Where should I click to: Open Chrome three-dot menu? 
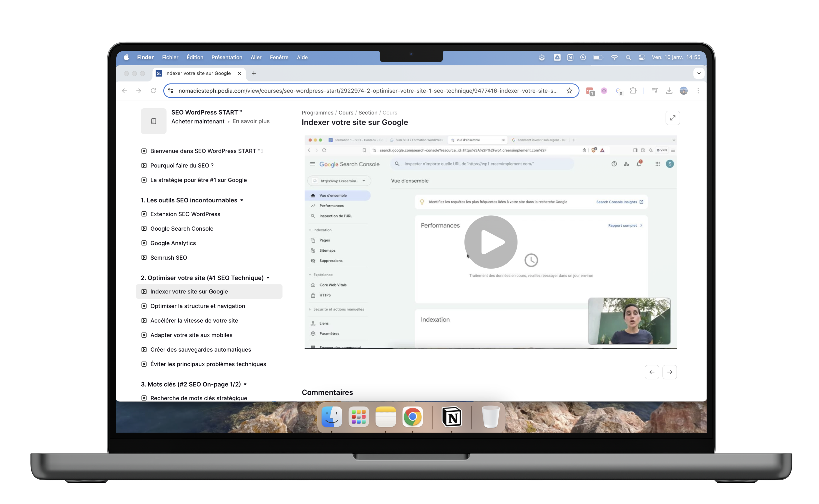698,91
